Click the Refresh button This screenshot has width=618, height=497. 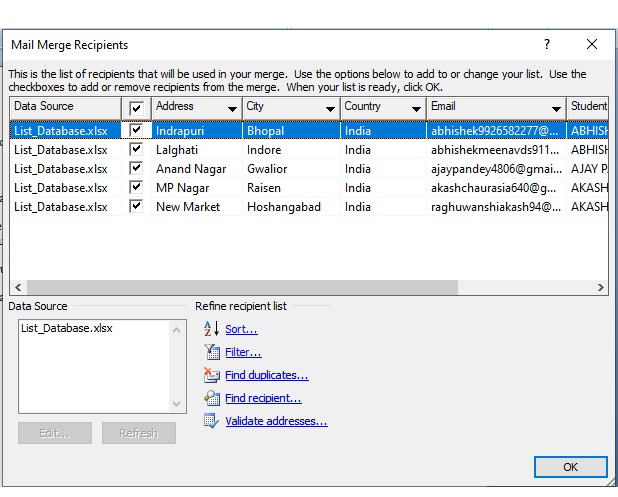pos(139,433)
